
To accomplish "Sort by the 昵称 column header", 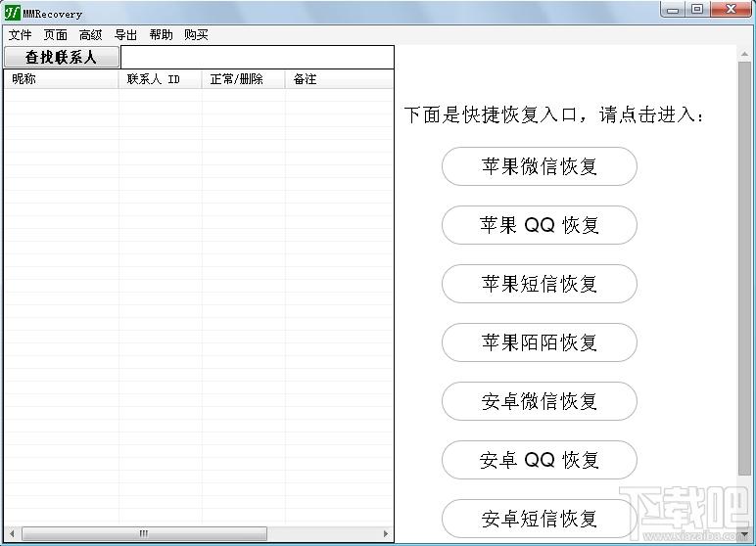I will [x=62, y=79].
